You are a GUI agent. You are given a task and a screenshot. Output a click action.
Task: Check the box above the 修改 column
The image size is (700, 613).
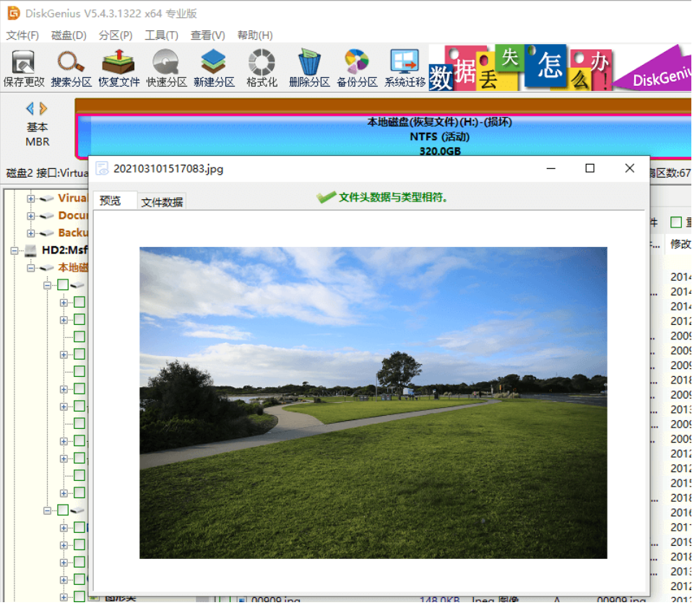coord(676,222)
